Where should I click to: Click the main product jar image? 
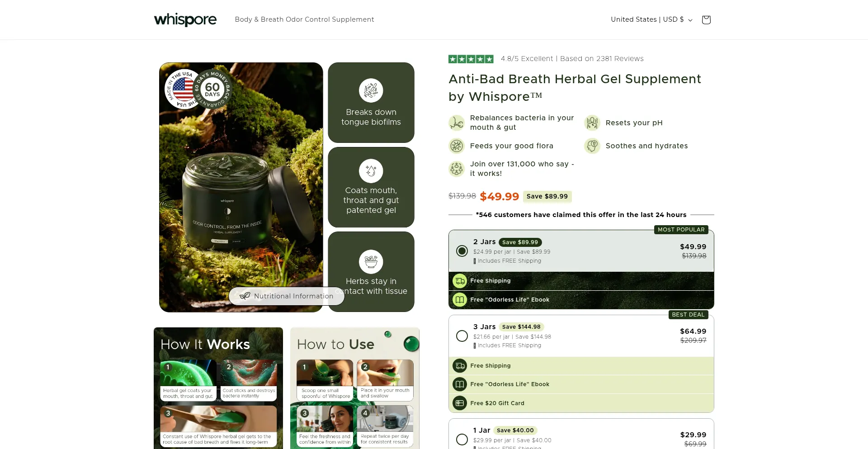241,187
